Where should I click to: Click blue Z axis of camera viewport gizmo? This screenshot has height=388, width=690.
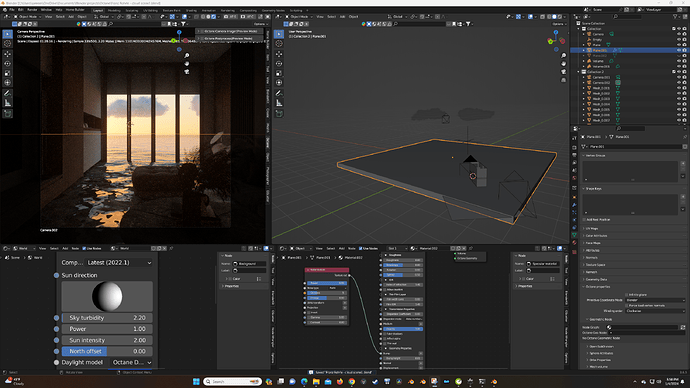coord(179,32)
